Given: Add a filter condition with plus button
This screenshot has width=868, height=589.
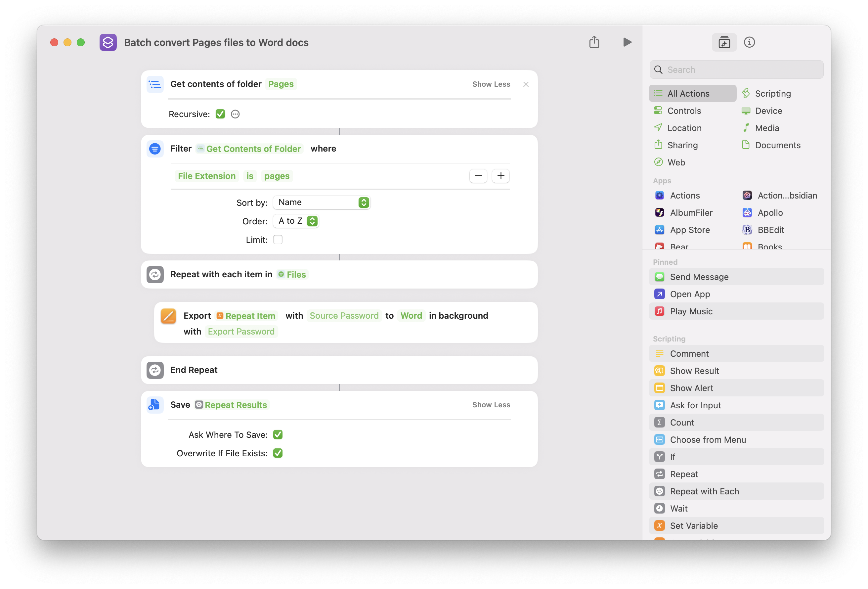Looking at the screenshot, I should click(500, 176).
